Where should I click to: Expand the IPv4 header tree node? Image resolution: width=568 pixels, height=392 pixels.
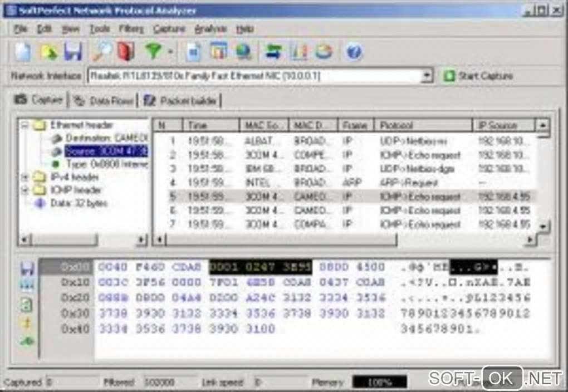pos(25,177)
